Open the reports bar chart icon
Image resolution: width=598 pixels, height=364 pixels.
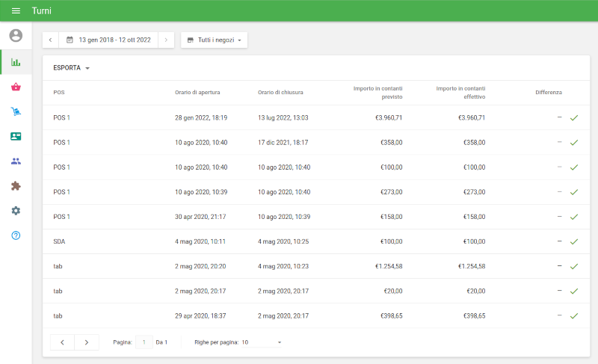(16, 62)
